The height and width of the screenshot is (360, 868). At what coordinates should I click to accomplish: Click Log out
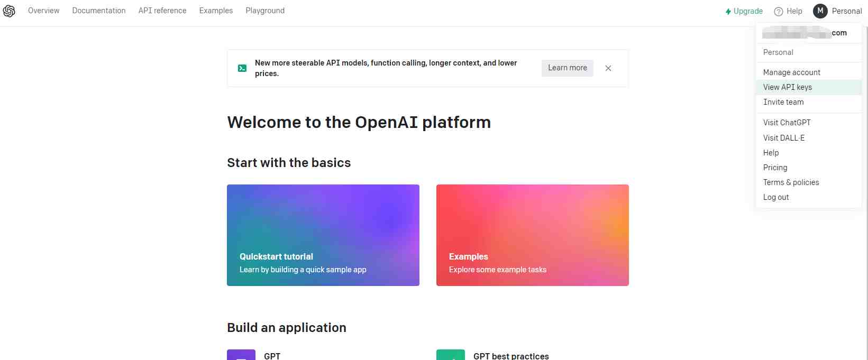(x=809, y=197)
